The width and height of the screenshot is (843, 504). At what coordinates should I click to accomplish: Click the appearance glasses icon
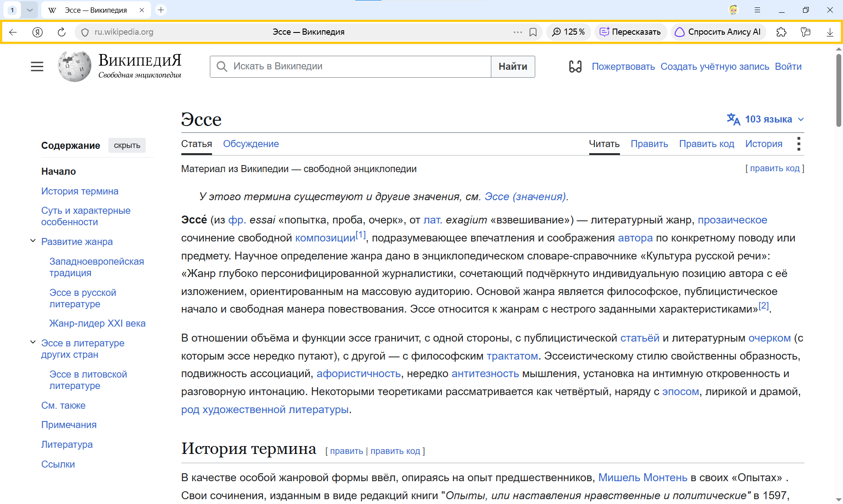pyautogui.click(x=575, y=67)
